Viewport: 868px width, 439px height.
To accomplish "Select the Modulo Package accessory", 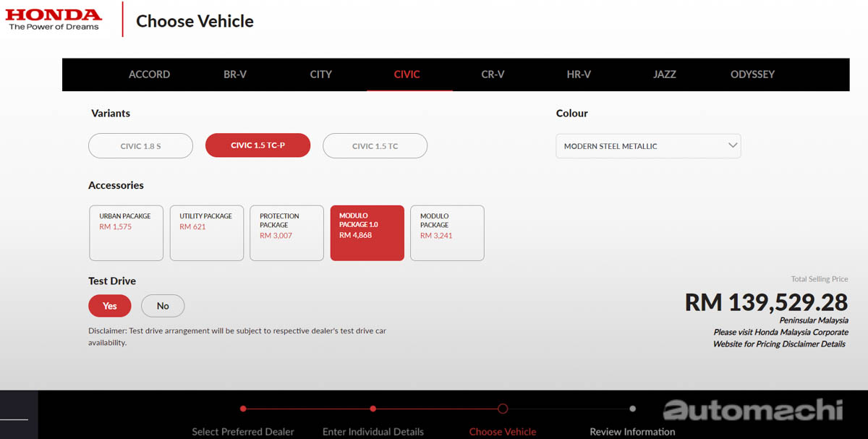I will pyautogui.click(x=447, y=233).
